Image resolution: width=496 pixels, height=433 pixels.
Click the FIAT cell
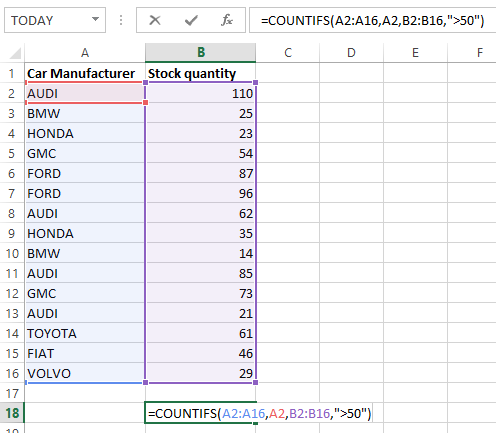(85, 353)
